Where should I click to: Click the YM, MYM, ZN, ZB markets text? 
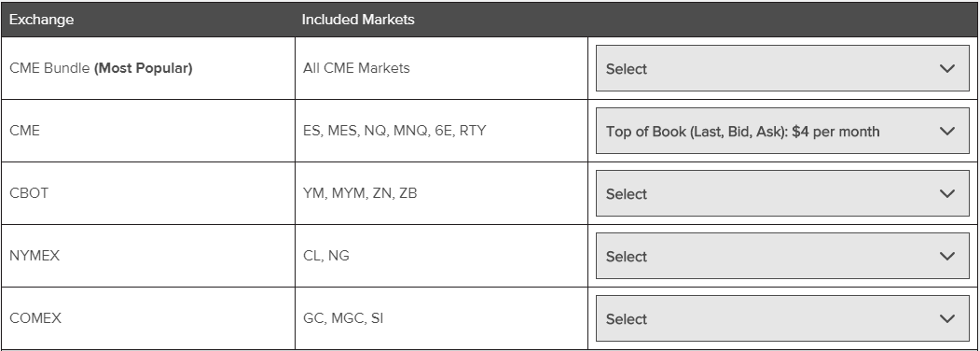360,193
